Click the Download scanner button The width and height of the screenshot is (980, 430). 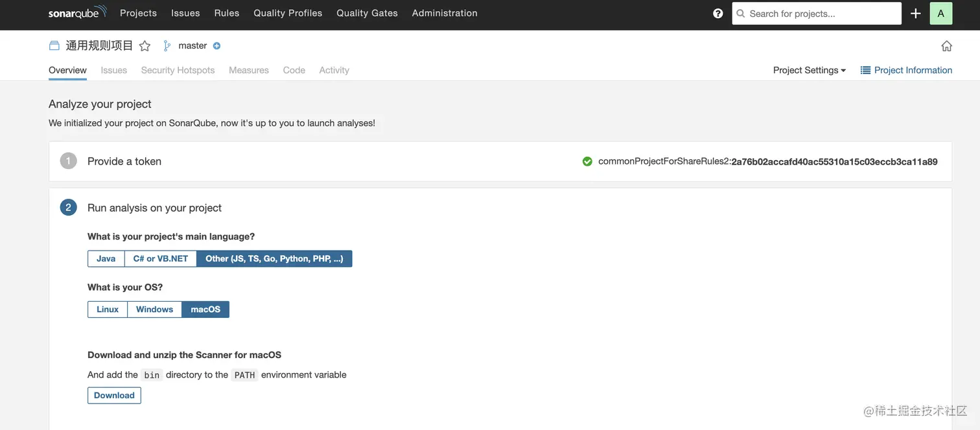click(114, 396)
